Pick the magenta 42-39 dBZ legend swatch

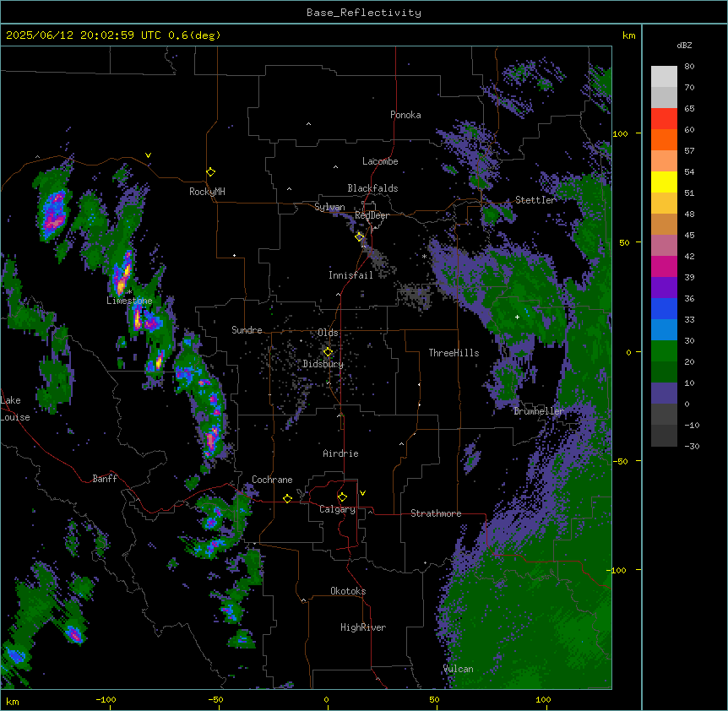point(664,267)
